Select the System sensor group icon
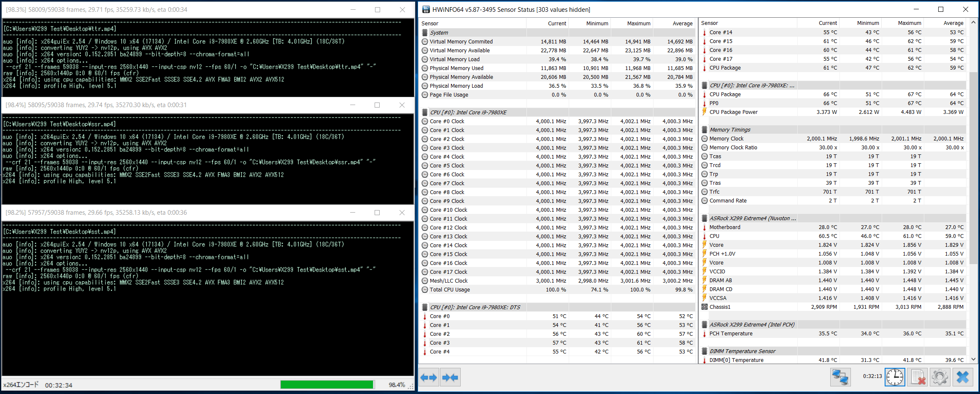The width and height of the screenshot is (980, 394). tap(425, 32)
